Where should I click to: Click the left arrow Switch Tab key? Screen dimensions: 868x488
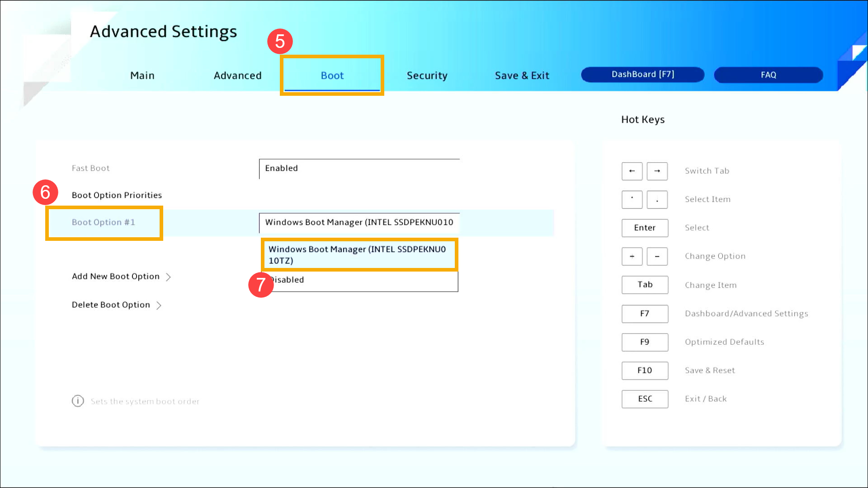(x=632, y=171)
